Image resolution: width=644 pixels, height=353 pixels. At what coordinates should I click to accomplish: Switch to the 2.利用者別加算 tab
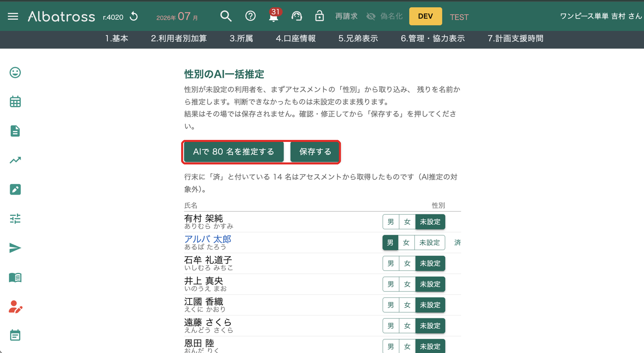coord(179,39)
